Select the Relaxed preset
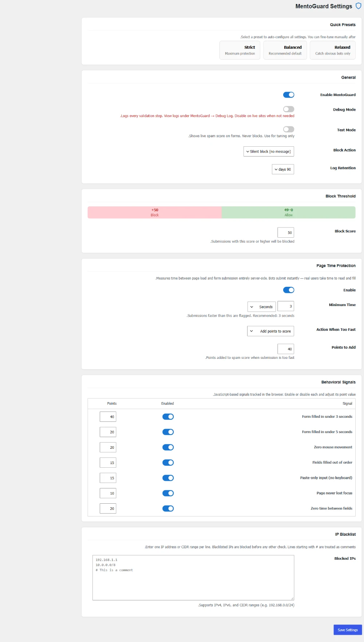This screenshot has width=364, height=642. pyautogui.click(x=333, y=50)
